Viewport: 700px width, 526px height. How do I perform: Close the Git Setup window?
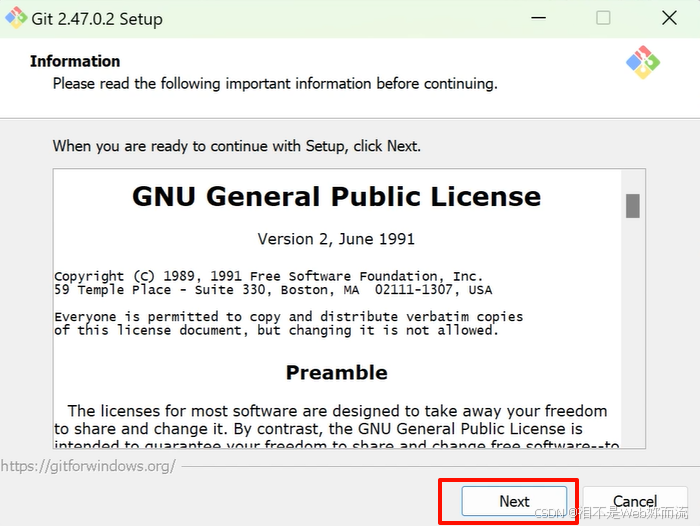669,18
